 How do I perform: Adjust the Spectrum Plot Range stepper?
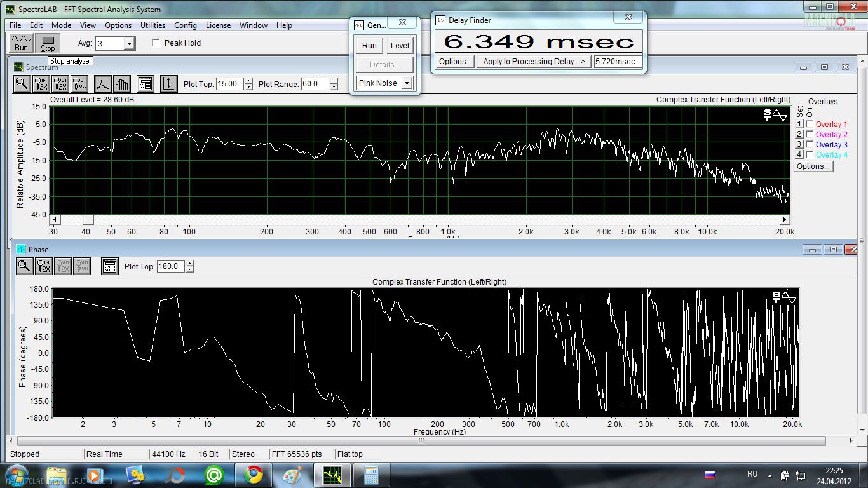[334, 84]
